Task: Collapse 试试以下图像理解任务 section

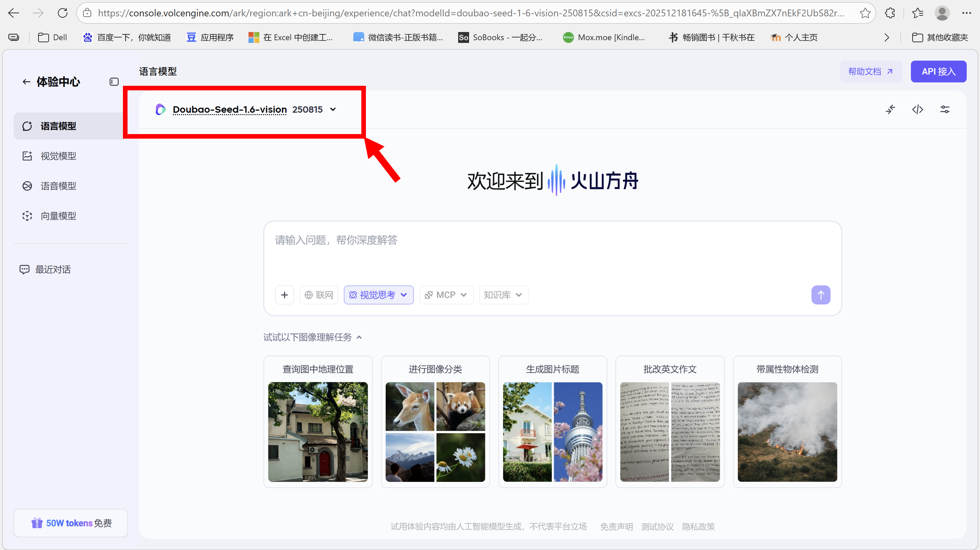Action: pyautogui.click(x=359, y=337)
